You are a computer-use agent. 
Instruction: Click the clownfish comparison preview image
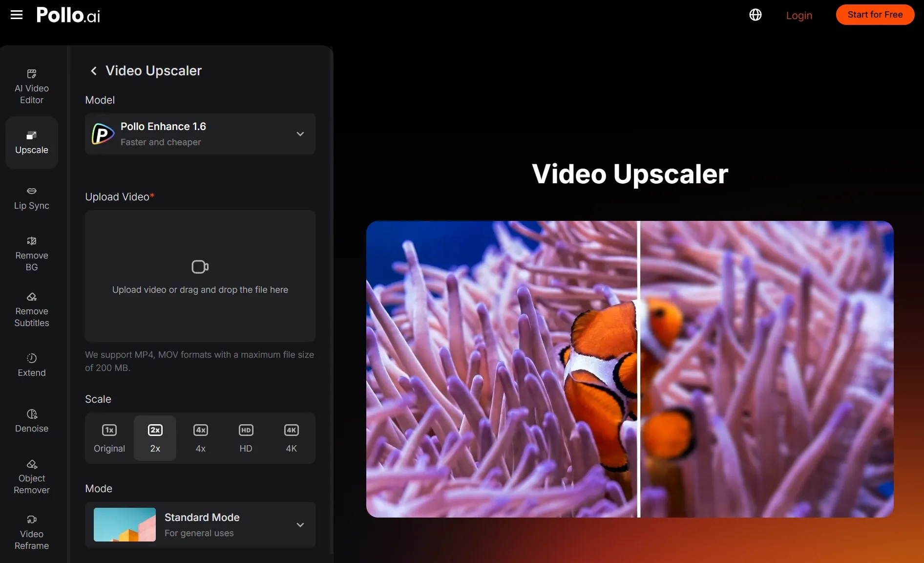tap(630, 369)
